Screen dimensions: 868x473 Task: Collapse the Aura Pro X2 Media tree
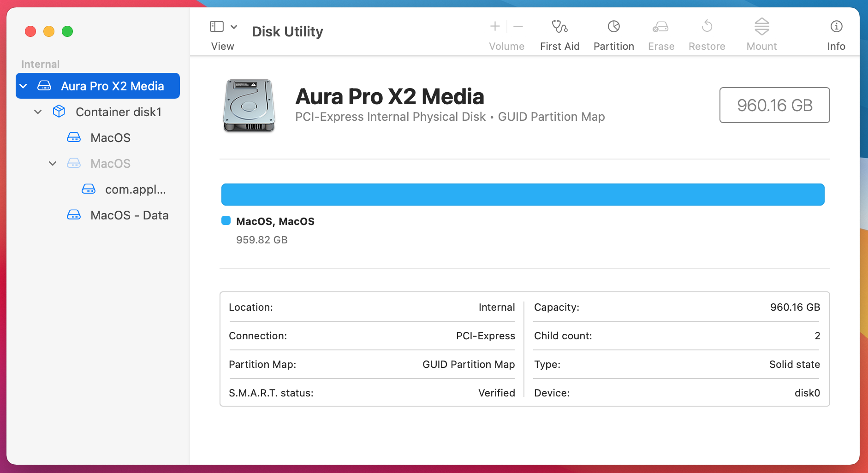23,86
